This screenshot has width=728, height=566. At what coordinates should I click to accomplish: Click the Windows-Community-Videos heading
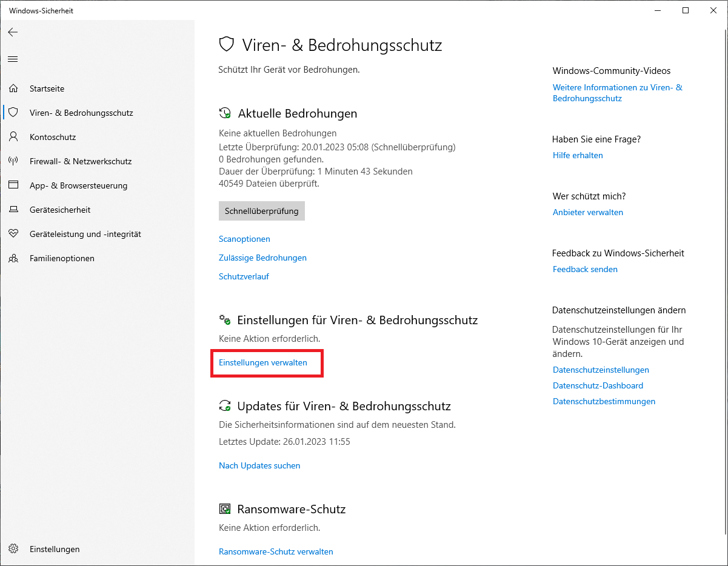coord(612,71)
